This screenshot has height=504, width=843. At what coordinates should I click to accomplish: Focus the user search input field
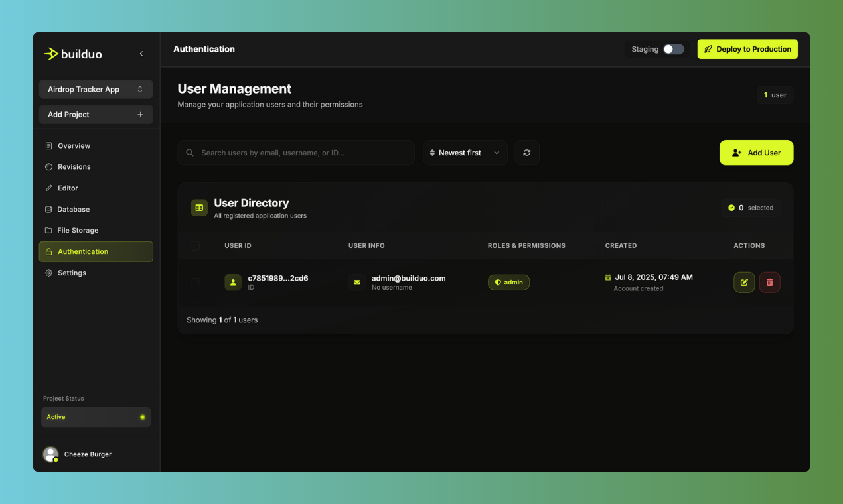coord(302,153)
